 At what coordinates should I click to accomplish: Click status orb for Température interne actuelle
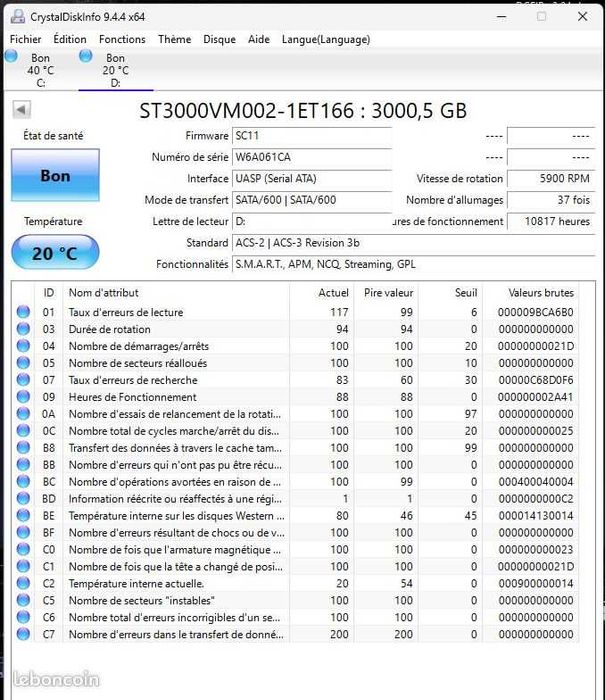23,583
